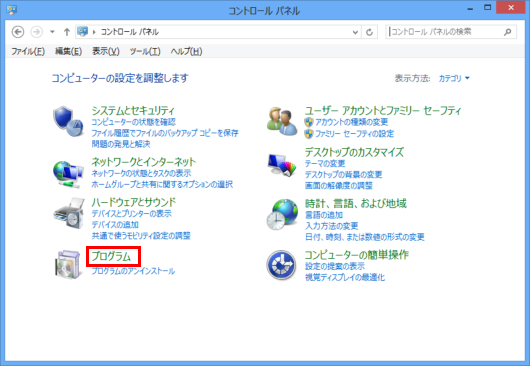Open プログラム disc box icon
Image resolution: width=530 pixels, height=366 pixels.
coord(68,265)
